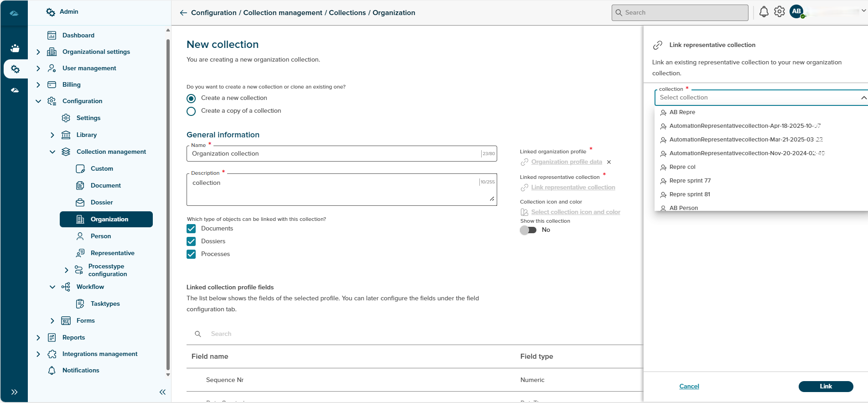Uncheck the Processes checkbox
The height and width of the screenshot is (403, 868).
(x=191, y=254)
